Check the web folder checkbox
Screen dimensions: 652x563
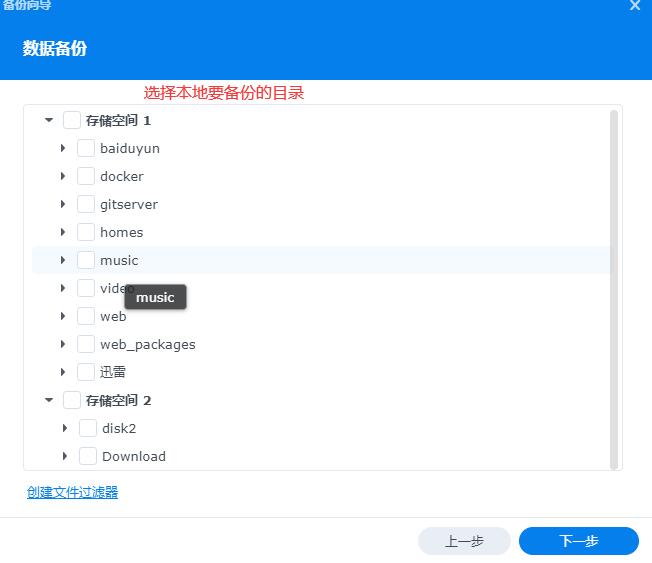pyautogui.click(x=86, y=316)
